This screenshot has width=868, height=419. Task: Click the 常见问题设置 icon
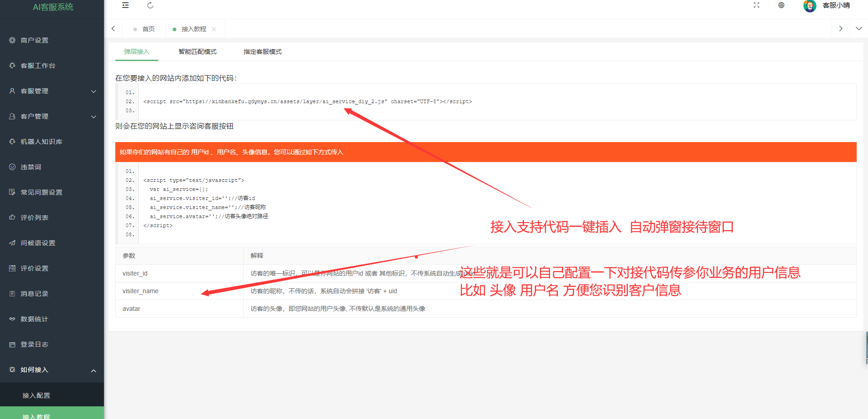[12, 192]
